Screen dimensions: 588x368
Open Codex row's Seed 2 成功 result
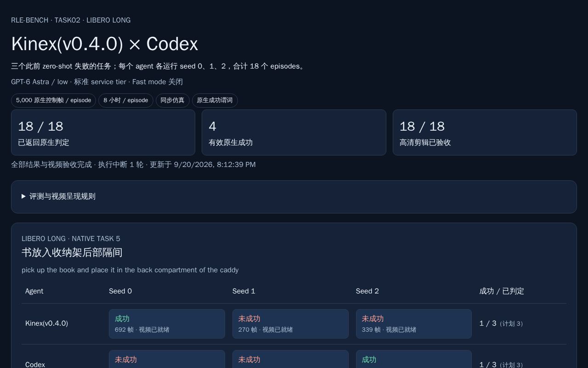click(x=413, y=359)
